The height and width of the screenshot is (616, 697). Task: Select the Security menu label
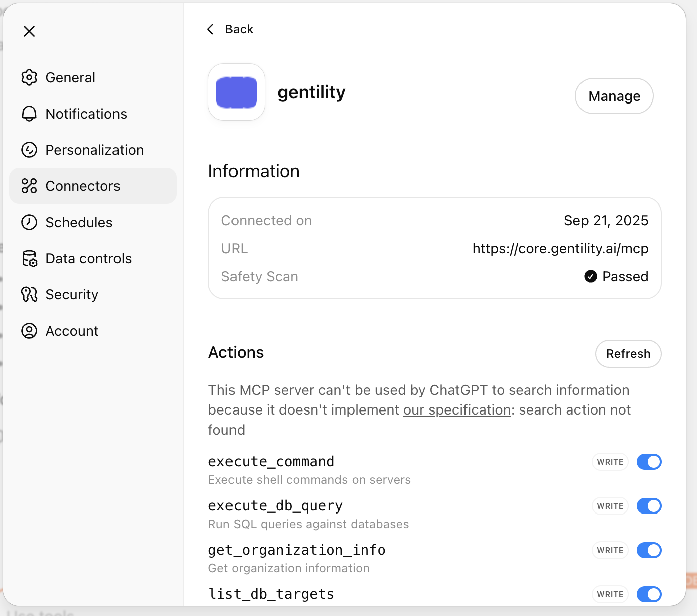click(72, 294)
